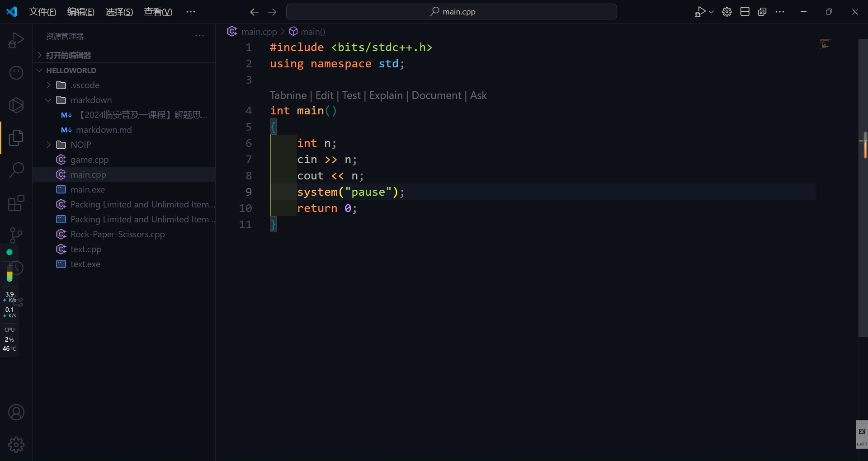Click the main.cpp command center search box

tap(452, 12)
